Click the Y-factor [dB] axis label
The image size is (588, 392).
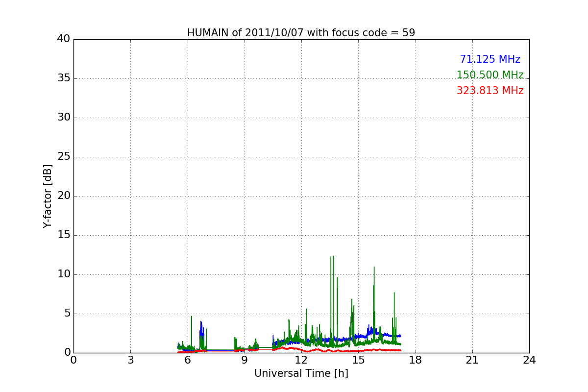(x=48, y=196)
